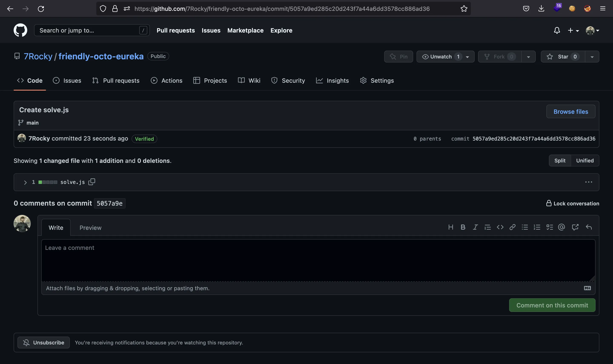Click the browser address bar URL

pyautogui.click(x=282, y=9)
